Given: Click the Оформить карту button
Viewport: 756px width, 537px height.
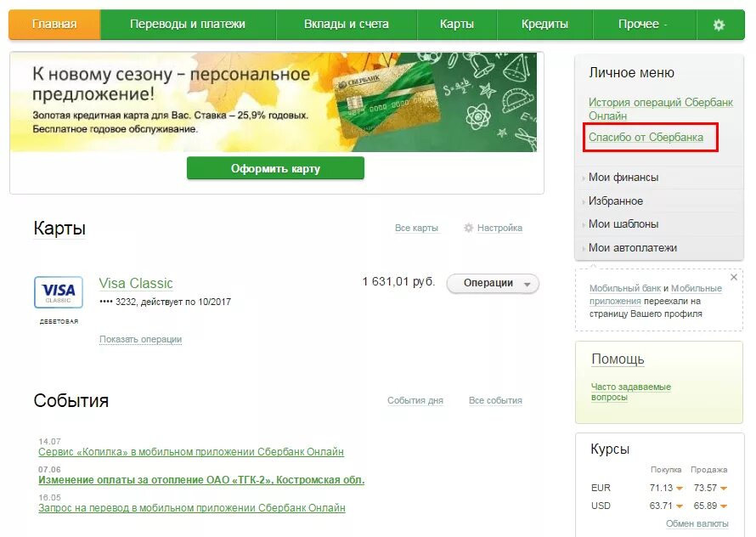Looking at the screenshot, I should click(275, 168).
